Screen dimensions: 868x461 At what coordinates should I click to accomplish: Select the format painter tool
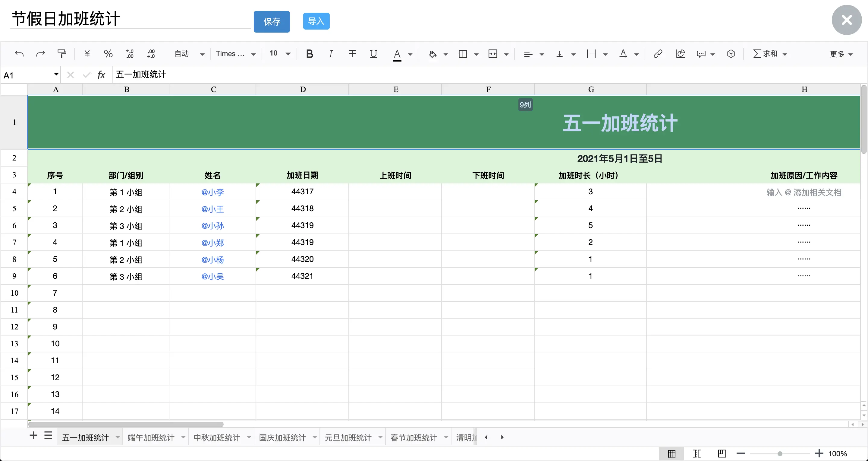[62, 54]
